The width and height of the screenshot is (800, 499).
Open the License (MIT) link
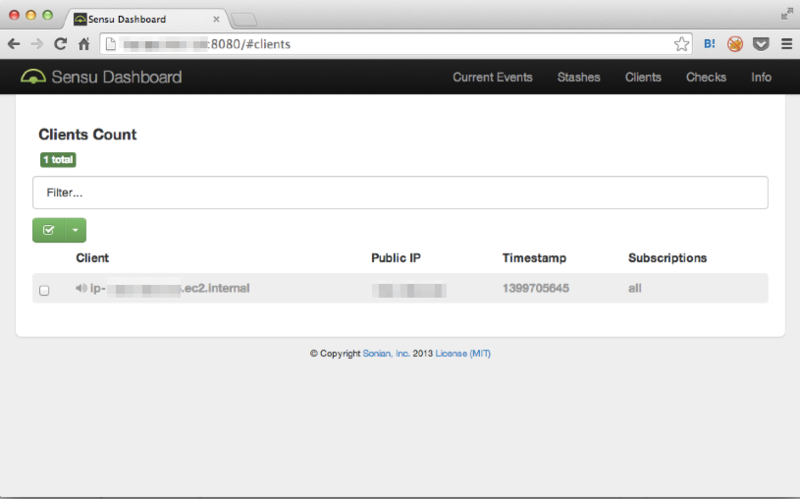click(x=463, y=353)
